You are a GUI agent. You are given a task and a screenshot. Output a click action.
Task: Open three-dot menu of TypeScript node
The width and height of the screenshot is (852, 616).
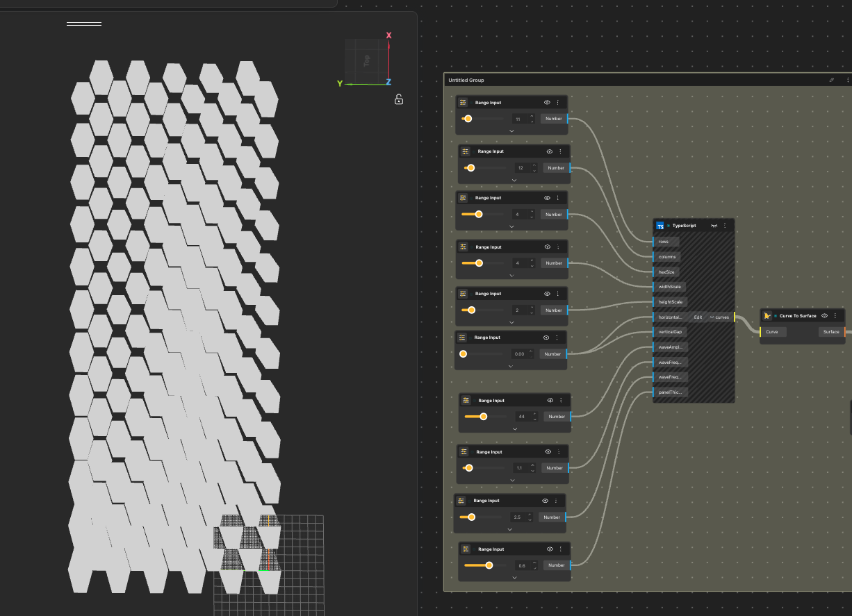pos(725,226)
